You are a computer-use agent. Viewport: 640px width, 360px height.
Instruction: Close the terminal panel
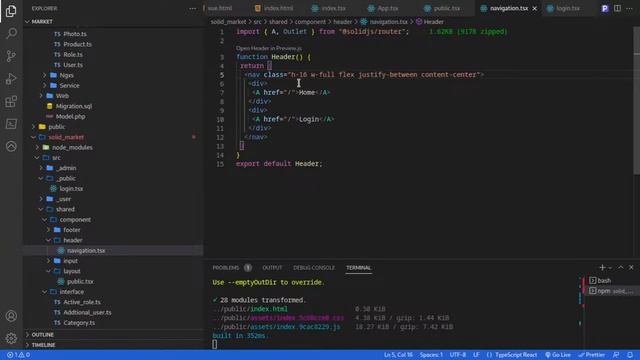point(631,267)
